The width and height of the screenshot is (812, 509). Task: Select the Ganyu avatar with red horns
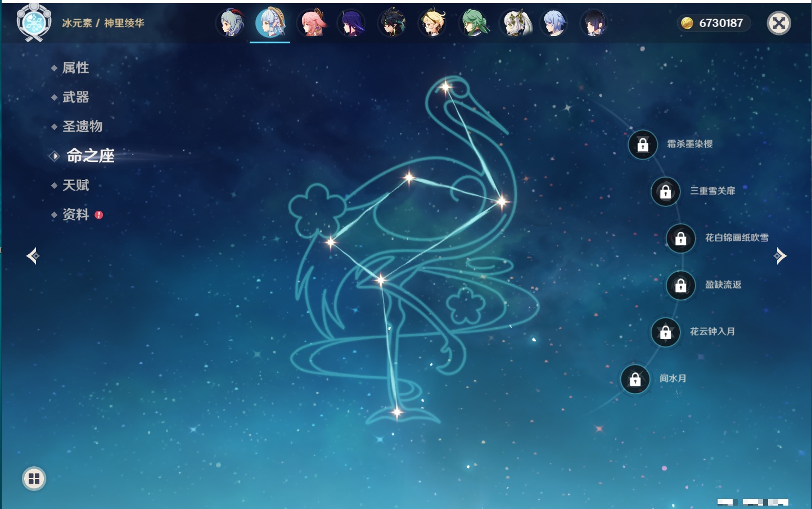[x=231, y=23]
